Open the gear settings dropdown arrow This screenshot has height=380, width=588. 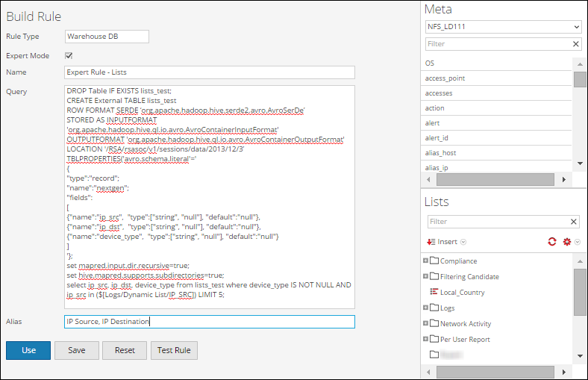coord(578,242)
